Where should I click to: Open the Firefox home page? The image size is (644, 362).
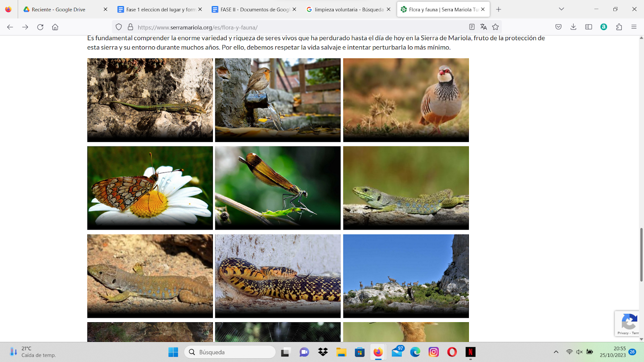[55, 27]
